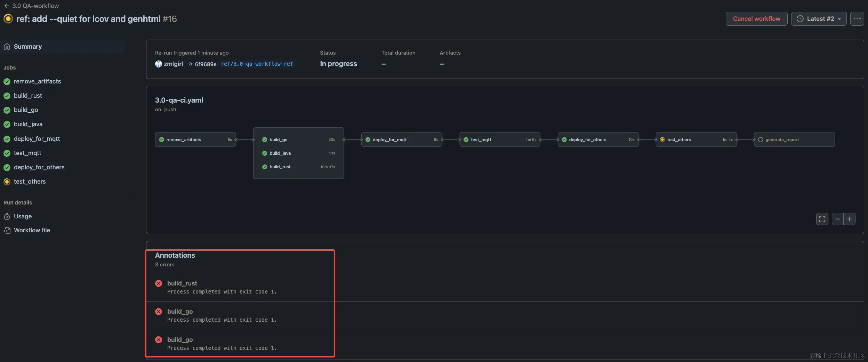Open build_go job in sidebar

26,110
